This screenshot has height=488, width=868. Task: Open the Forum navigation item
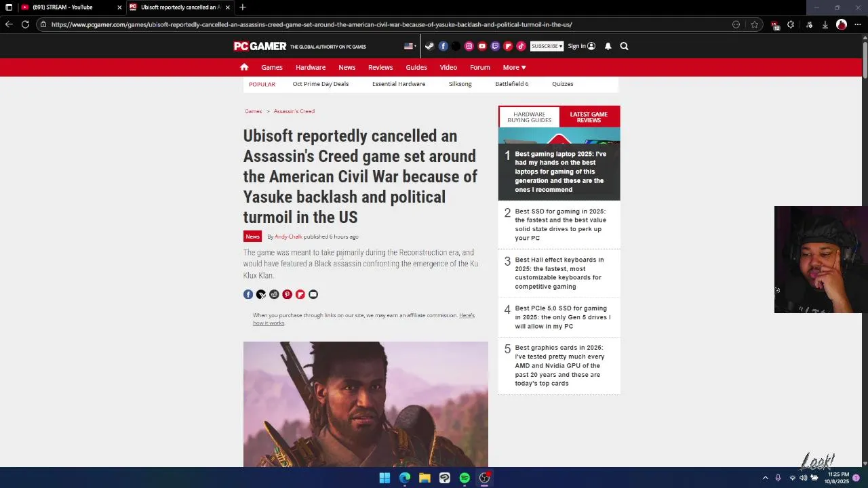coord(480,67)
